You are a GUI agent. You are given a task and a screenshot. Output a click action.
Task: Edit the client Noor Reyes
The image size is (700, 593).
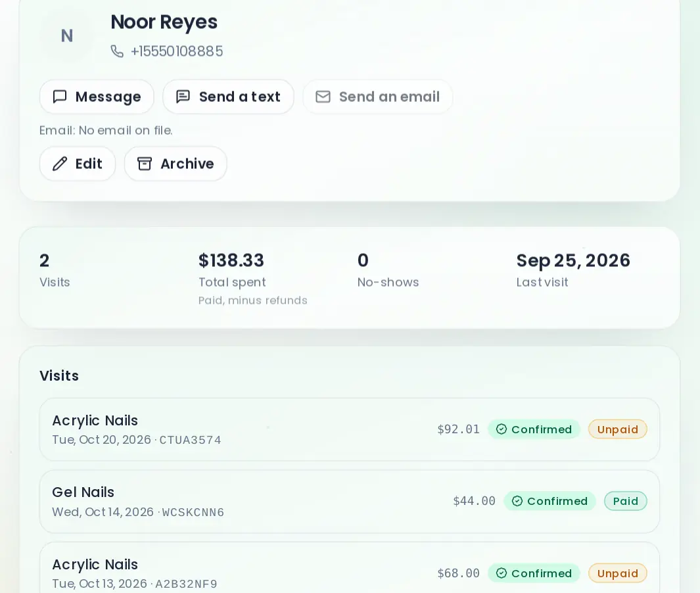point(78,164)
